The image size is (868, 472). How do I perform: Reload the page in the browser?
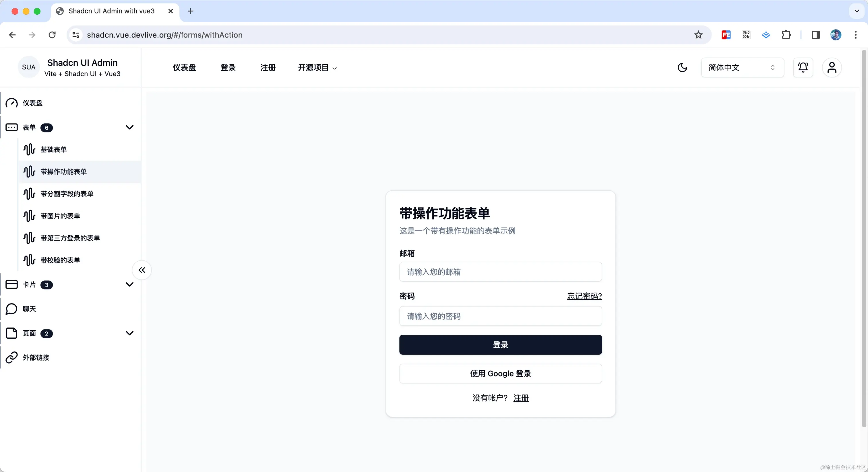point(52,35)
